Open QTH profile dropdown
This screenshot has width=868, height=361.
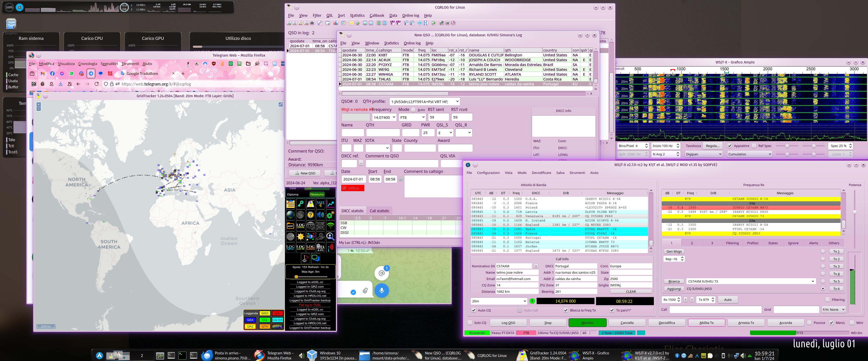click(x=424, y=102)
